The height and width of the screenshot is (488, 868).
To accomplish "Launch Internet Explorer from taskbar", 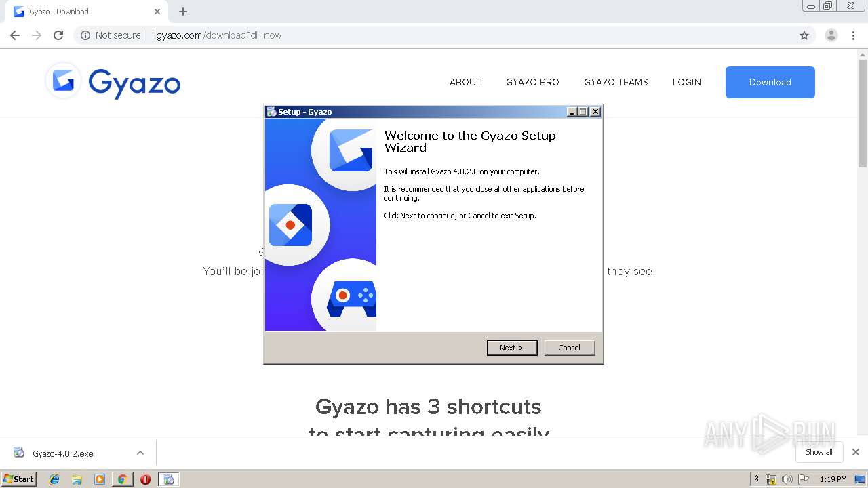I will point(55,479).
